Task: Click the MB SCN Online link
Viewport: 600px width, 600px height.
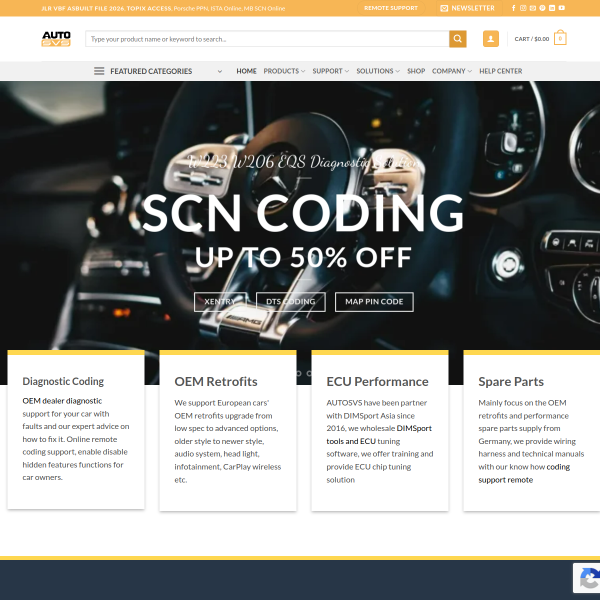Action: click(x=264, y=8)
